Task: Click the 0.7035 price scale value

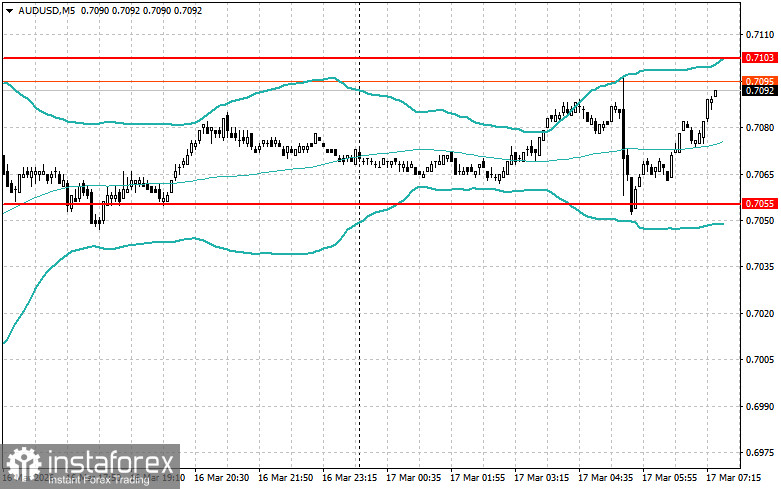Action: point(760,266)
